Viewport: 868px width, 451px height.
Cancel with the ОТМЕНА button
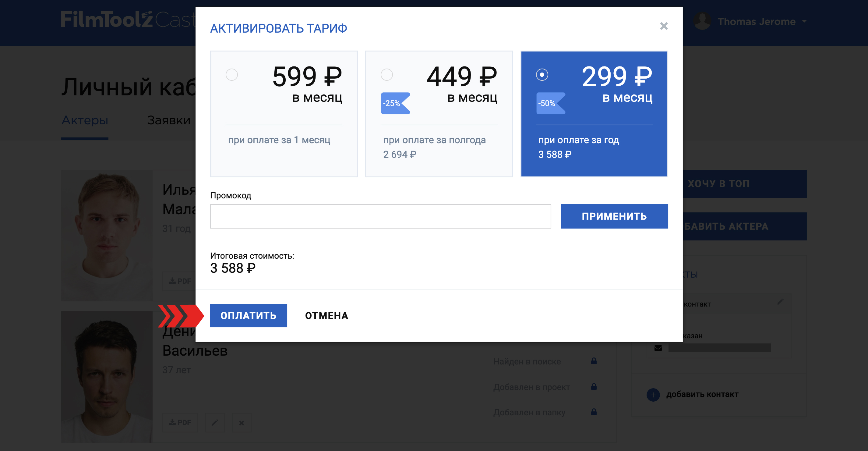point(326,315)
